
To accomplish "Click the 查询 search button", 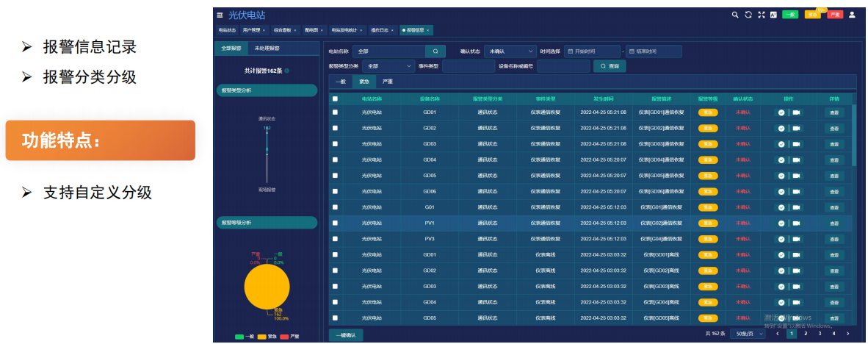I will (610, 66).
